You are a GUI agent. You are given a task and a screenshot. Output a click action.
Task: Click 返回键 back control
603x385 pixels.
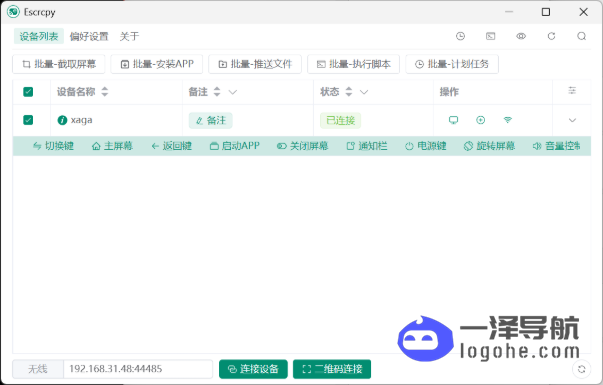coord(172,146)
